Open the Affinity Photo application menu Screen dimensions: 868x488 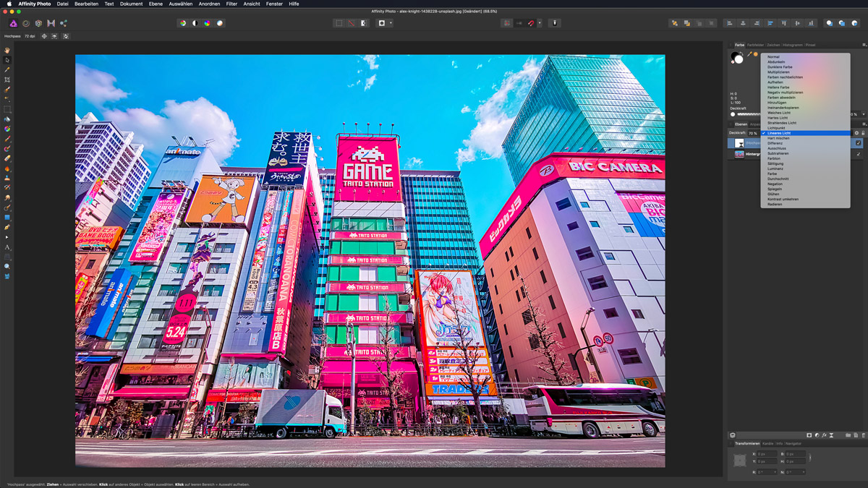point(35,4)
